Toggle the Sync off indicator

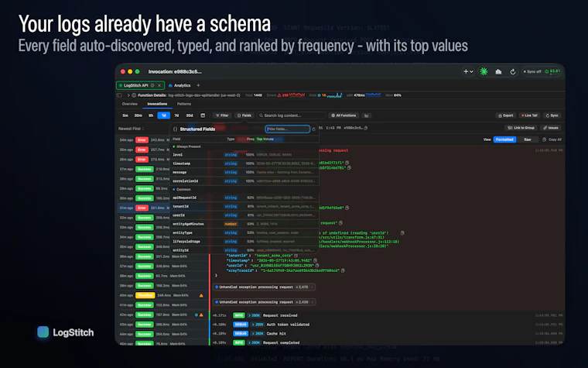coord(532,71)
